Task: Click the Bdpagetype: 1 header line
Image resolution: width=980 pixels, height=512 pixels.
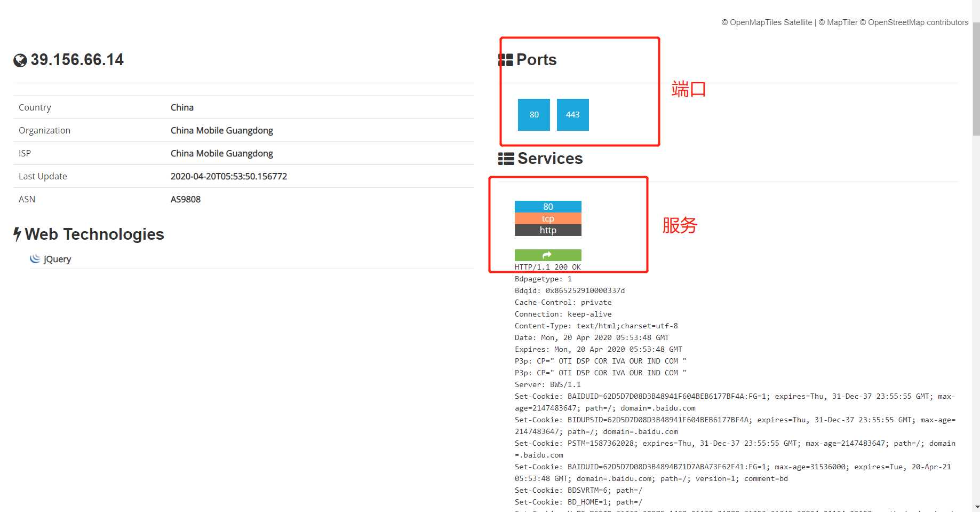Action: pos(543,279)
